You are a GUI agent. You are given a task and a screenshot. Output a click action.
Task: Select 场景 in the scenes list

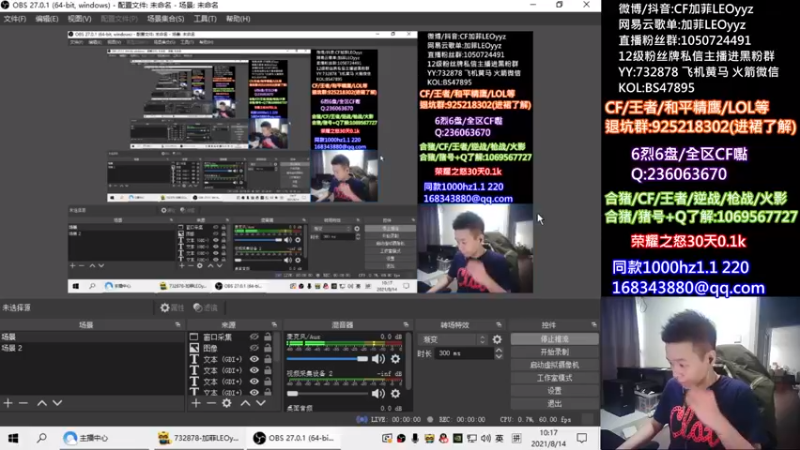(92, 337)
